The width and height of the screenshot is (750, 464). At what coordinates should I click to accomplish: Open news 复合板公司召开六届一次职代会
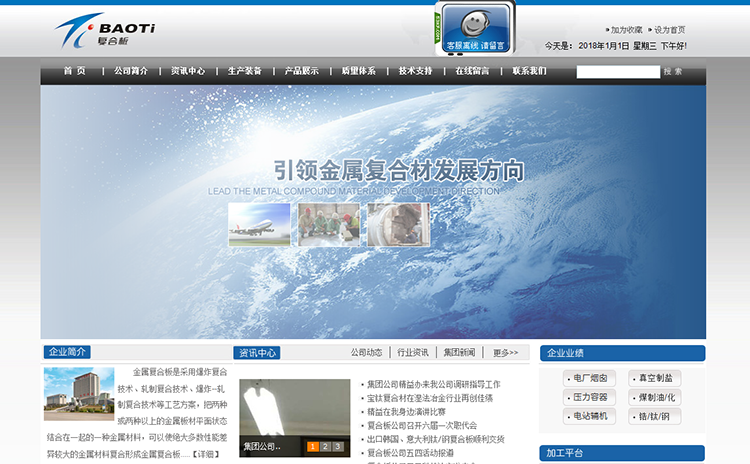point(422,425)
